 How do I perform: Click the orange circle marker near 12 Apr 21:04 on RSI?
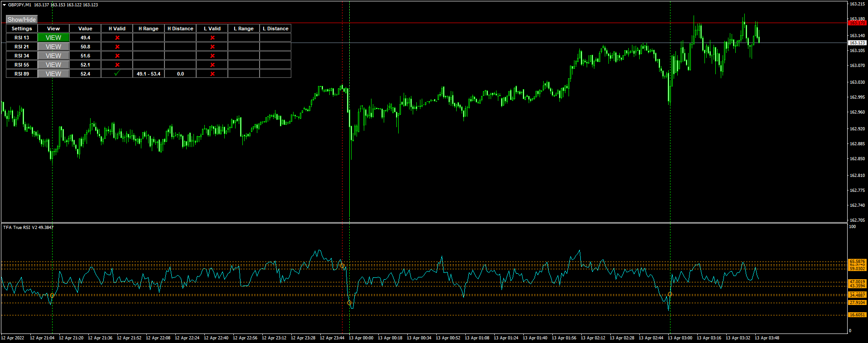click(x=52, y=295)
